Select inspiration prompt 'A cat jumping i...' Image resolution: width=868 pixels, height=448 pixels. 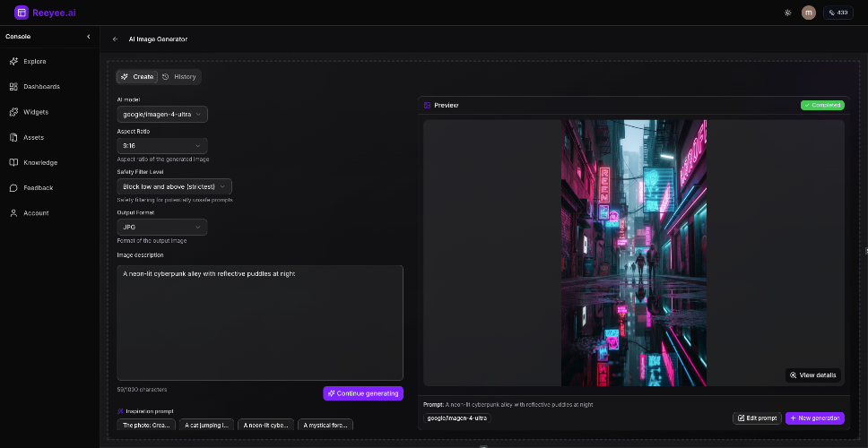[x=206, y=426]
